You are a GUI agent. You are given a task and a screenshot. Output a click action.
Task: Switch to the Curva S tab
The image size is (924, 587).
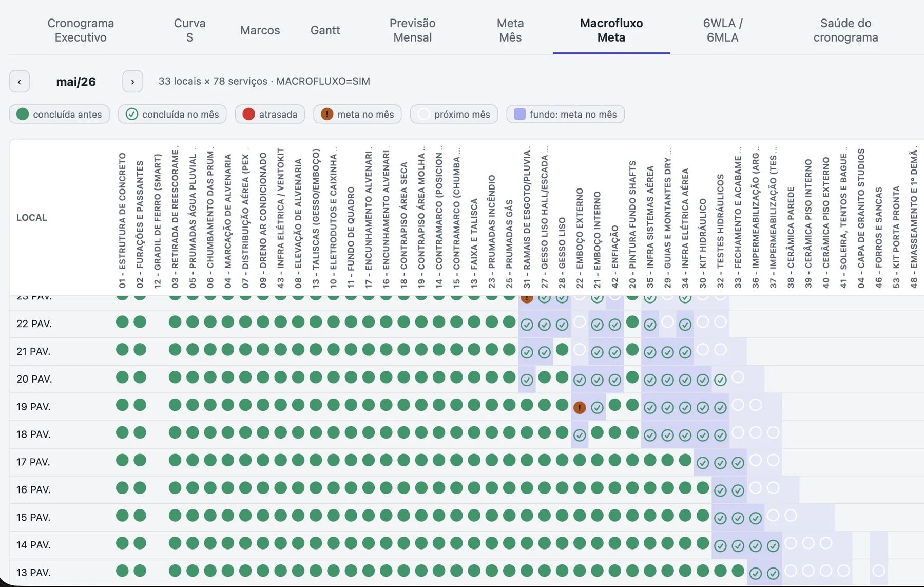coord(189,30)
